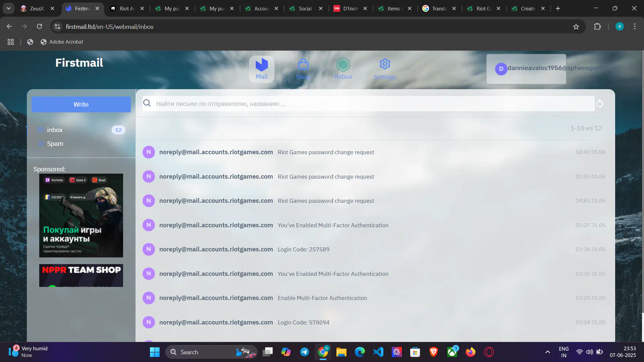This screenshot has height=362, width=644.
Task: Open the games and accounts sponsored ad
Action: click(81, 216)
